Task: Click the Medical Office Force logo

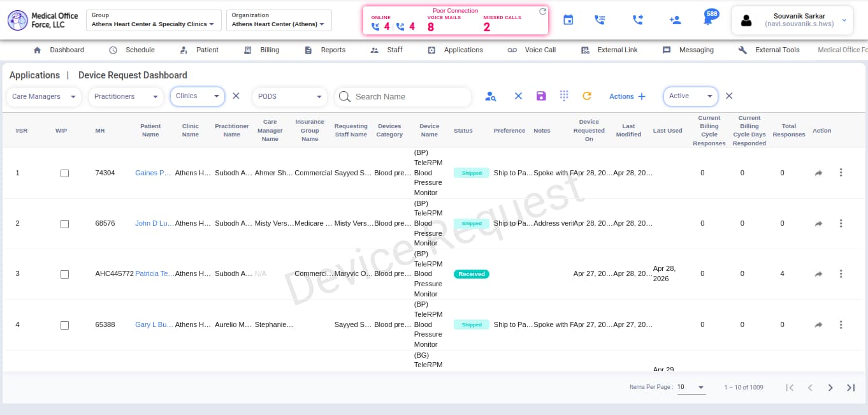Action: [x=43, y=20]
